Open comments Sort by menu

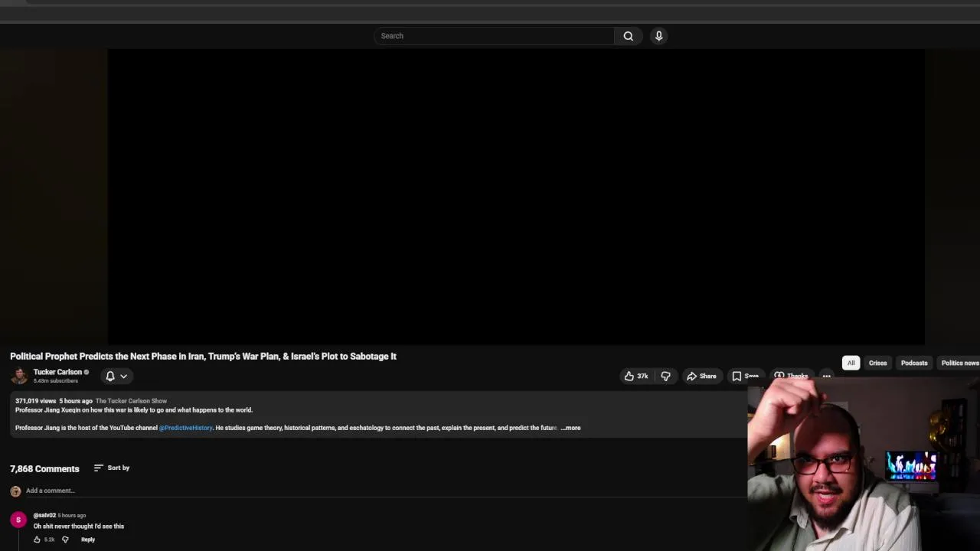coord(112,468)
